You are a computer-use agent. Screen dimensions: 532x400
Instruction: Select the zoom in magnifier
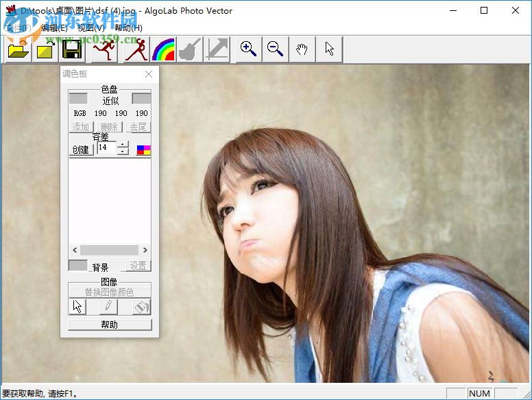click(249, 49)
